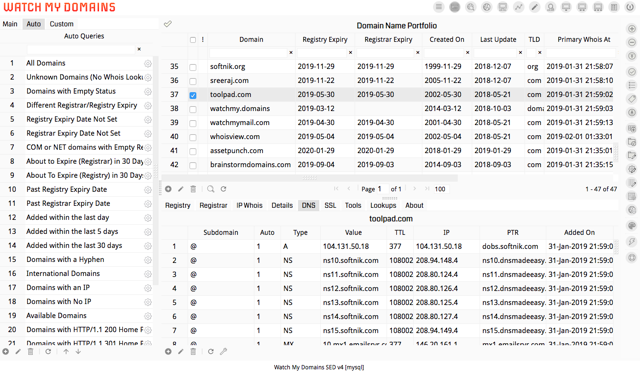Sort by Registry Expiry column header
640x373 pixels.
pos(325,40)
